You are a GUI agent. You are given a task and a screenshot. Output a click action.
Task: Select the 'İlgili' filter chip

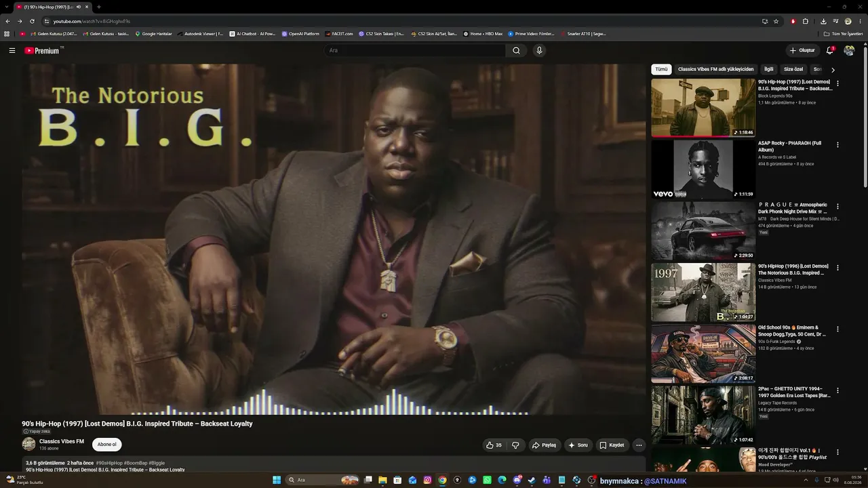[768, 69]
